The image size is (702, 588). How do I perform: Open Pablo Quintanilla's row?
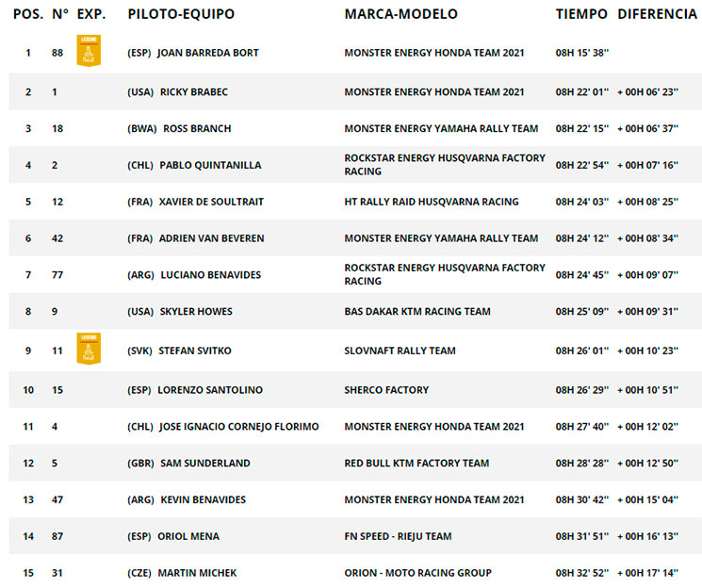(355, 165)
